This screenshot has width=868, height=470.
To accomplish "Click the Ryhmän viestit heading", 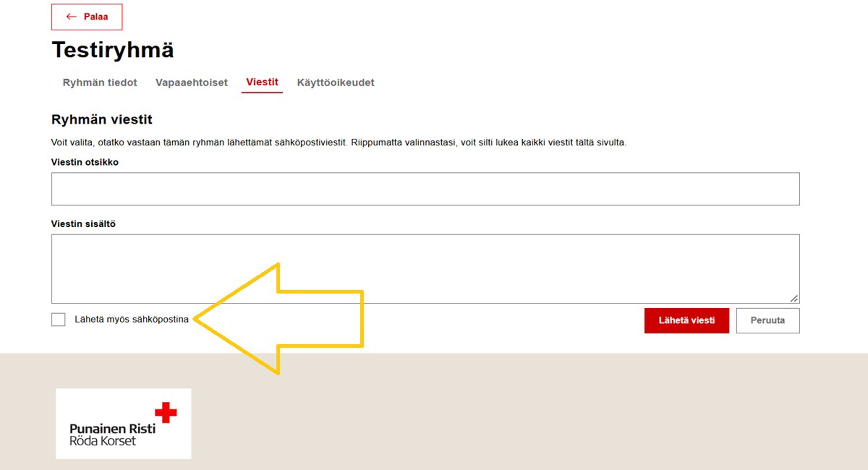I will 102,119.
